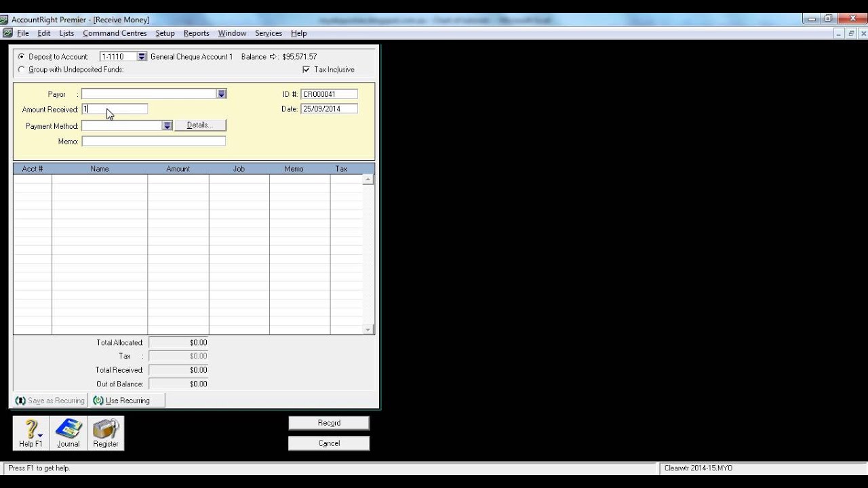Click the Out of Balance value field
Viewport: 868px width, 488px height.
pos(178,384)
